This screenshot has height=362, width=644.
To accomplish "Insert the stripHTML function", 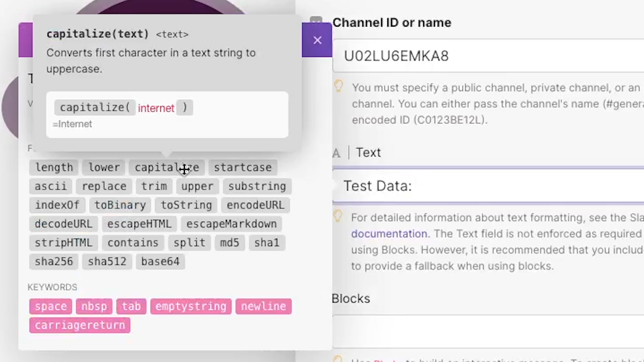I will [x=64, y=243].
